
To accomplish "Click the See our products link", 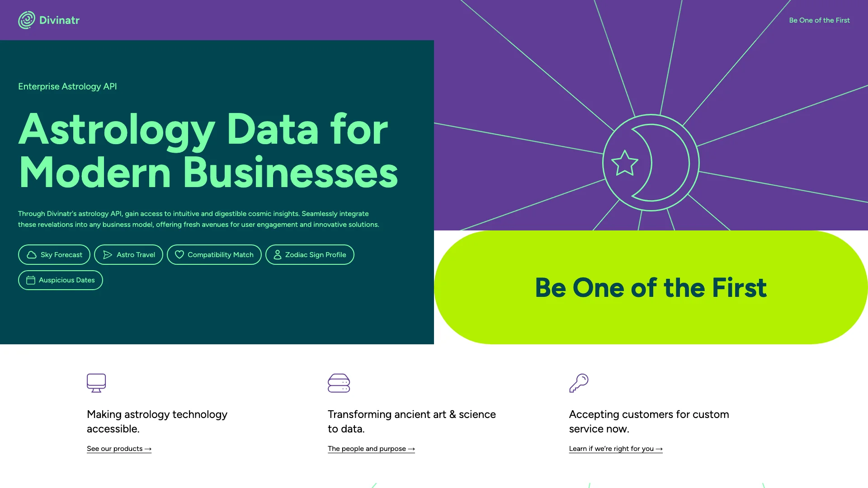I will pos(118,449).
